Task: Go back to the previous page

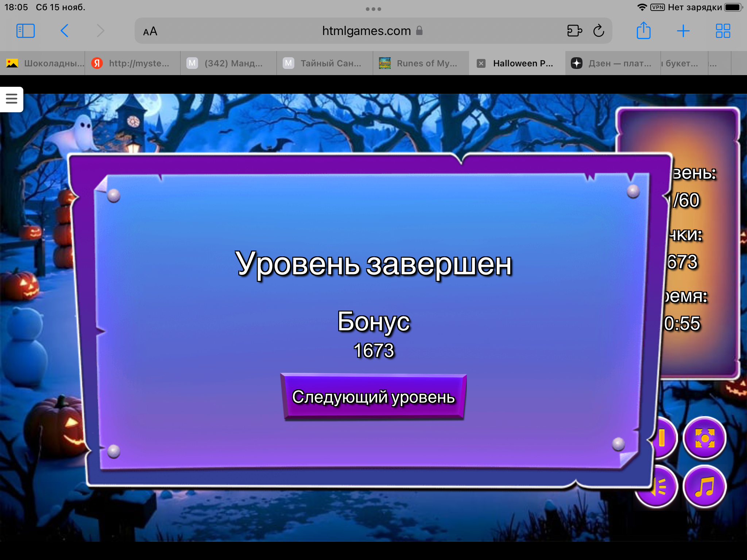Action: pyautogui.click(x=65, y=31)
